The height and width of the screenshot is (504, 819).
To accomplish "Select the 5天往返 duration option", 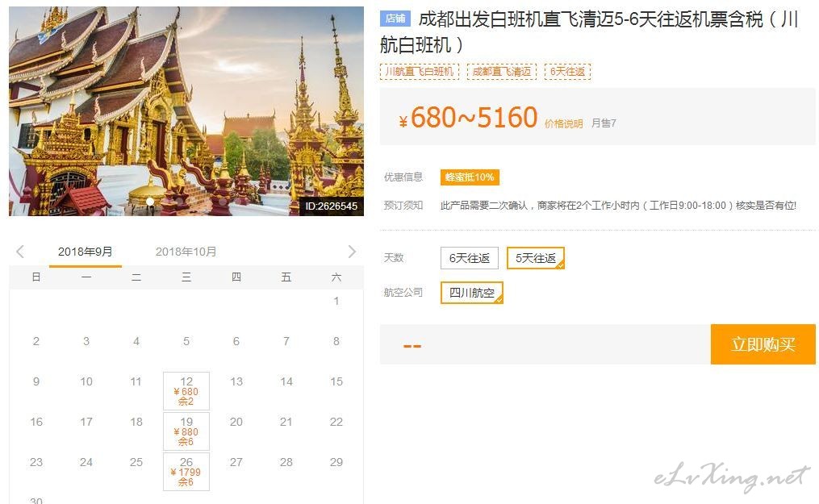I will [536, 258].
